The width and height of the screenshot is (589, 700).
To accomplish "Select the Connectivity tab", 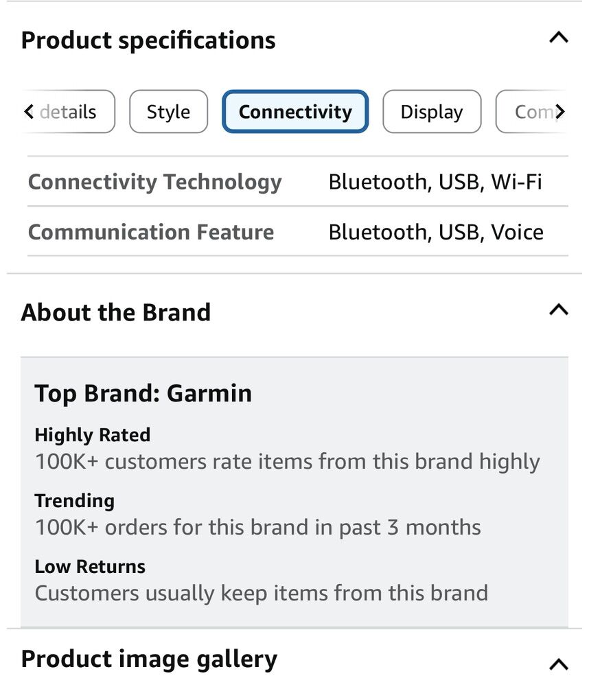I will [x=295, y=112].
